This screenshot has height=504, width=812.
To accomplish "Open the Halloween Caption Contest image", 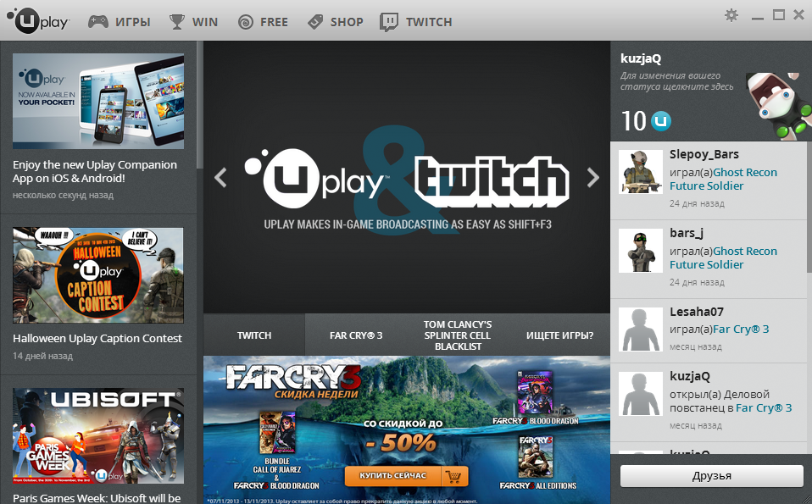I will (98, 275).
